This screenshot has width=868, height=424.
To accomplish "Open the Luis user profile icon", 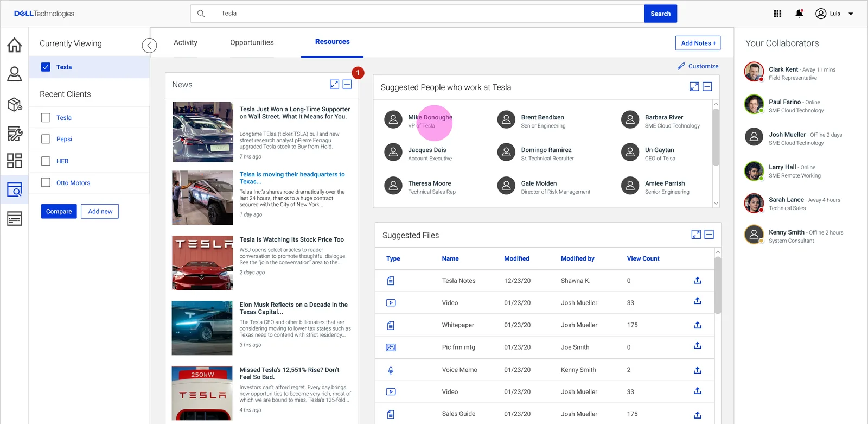I will tap(821, 14).
